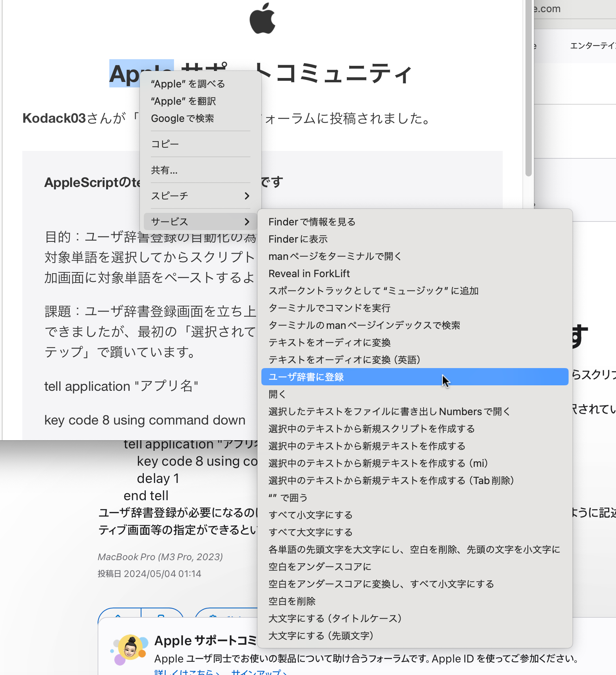Expand the サービス submenu

click(x=201, y=221)
